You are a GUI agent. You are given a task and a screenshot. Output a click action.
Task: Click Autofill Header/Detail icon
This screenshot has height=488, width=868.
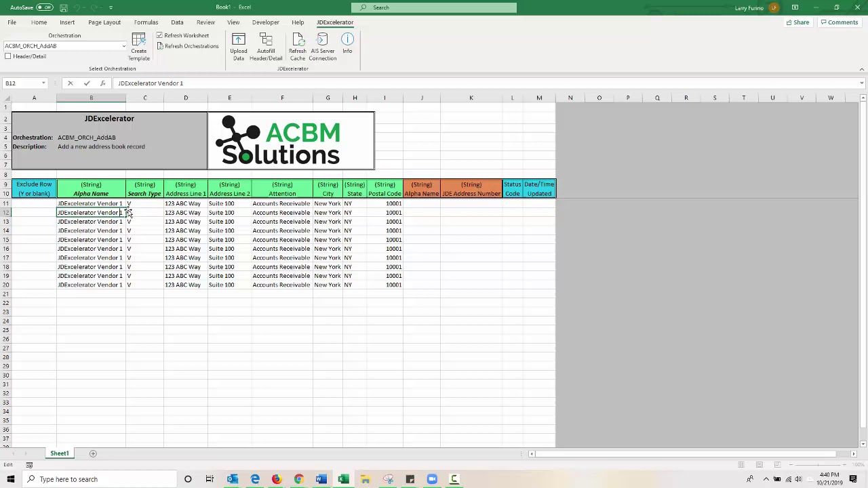coord(266,46)
